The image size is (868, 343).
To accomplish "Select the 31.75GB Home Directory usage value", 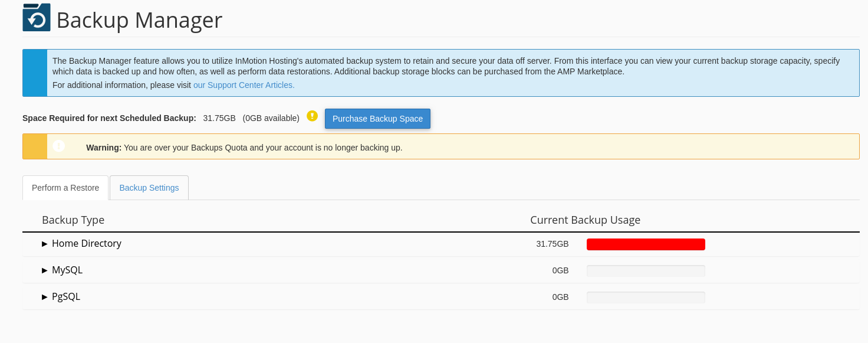I will click(x=553, y=244).
